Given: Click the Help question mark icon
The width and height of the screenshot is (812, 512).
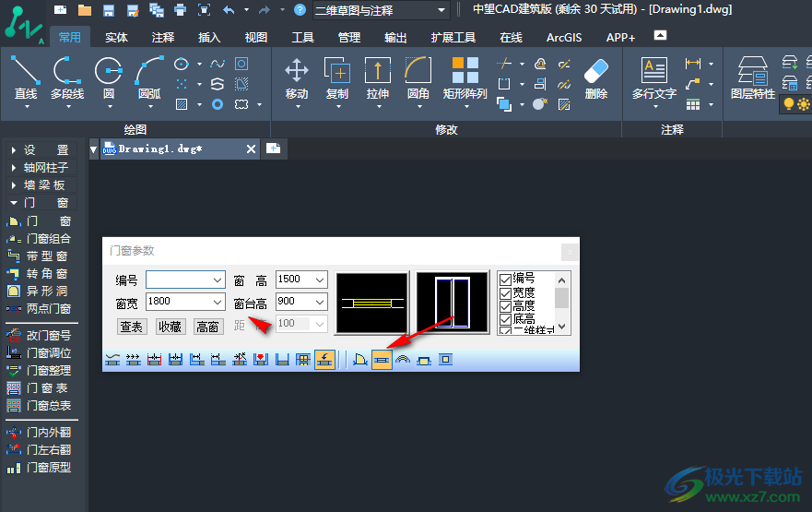Looking at the screenshot, I should click(300, 10).
